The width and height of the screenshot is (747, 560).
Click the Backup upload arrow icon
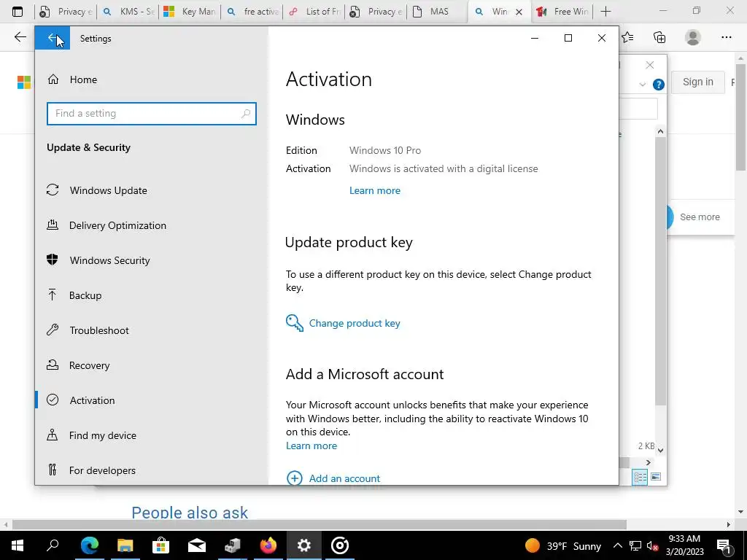[x=53, y=295]
